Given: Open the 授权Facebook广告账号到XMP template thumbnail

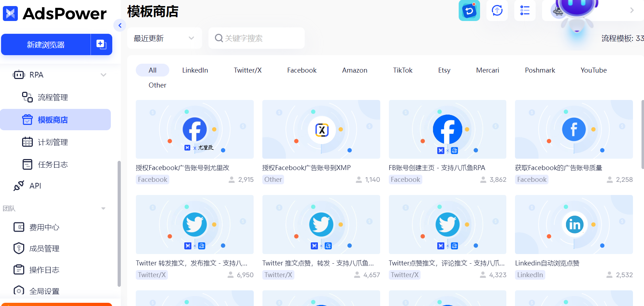Looking at the screenshot, I should tap(321, 129).
